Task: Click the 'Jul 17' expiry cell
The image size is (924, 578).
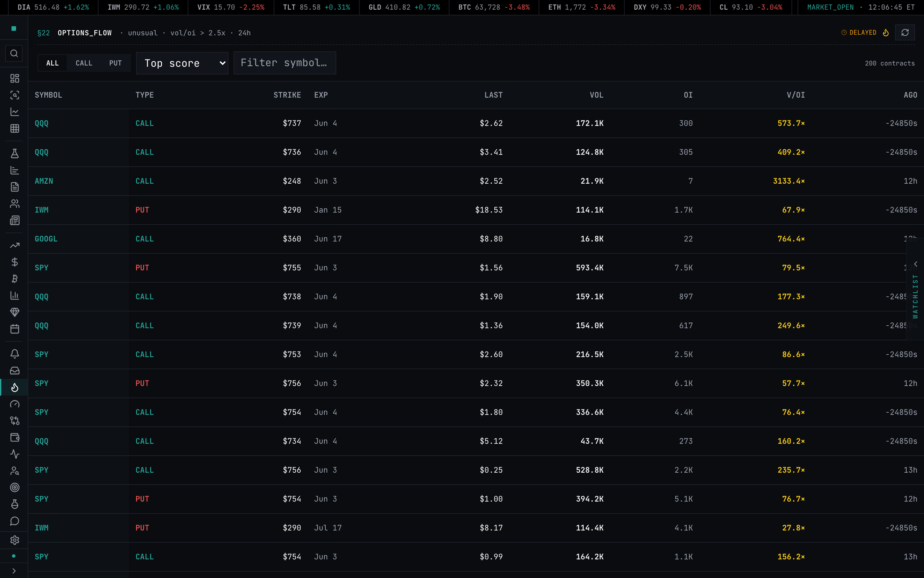Action: point(328,528)
